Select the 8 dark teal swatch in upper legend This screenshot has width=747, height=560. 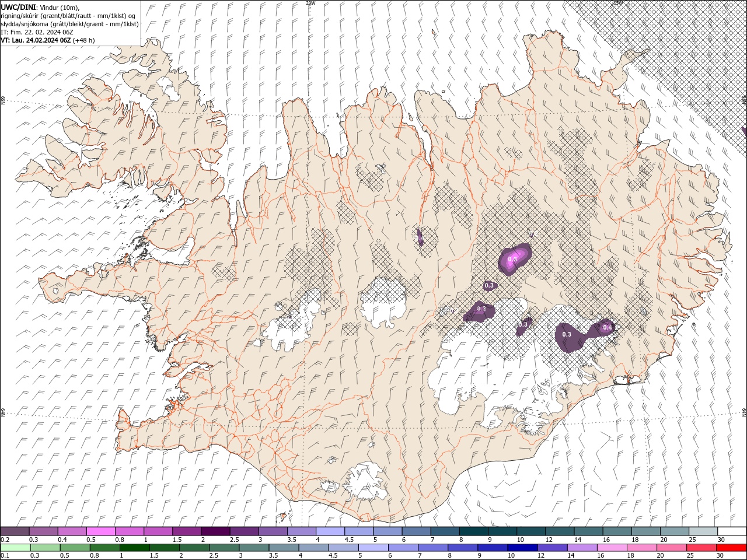coord(473,531)
